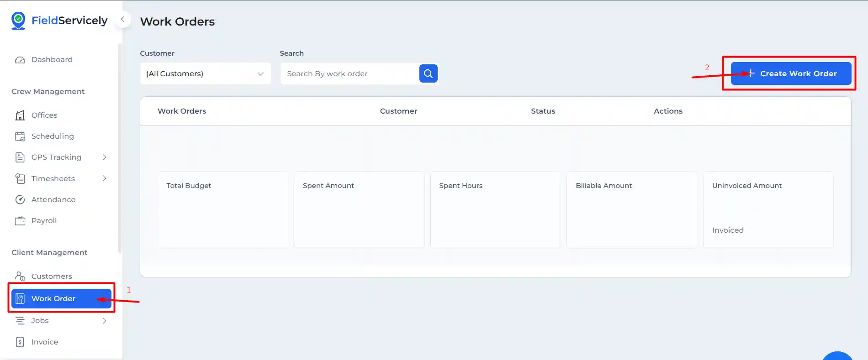The height and width of the screenshot is (360, 868).
Task: Click the Actions column header
Action: (x=668, y=111)
